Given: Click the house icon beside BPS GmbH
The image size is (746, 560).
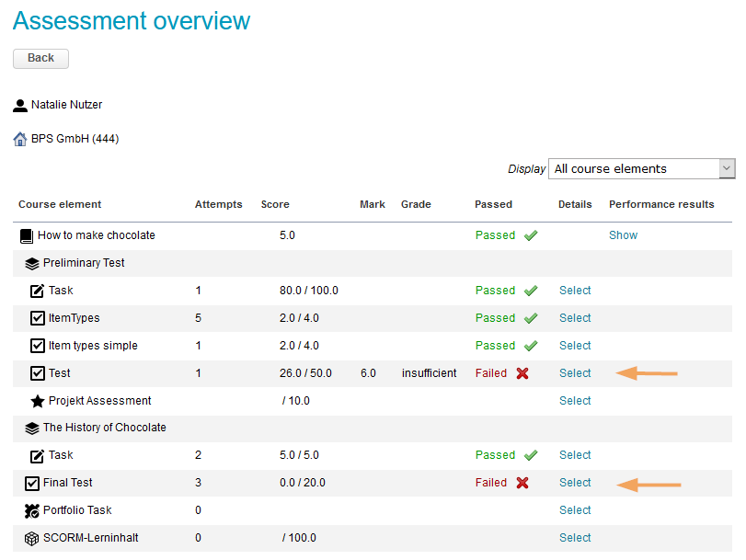Looking at the screenshot, I should pos(20,140).
